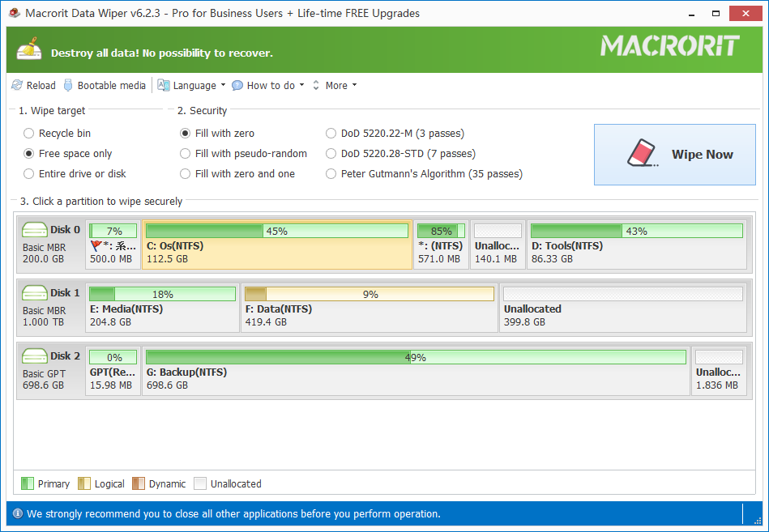Enable Peter Gutmann's Algorithm (35 passes)
769x532 pixels.
coord(331,174)
